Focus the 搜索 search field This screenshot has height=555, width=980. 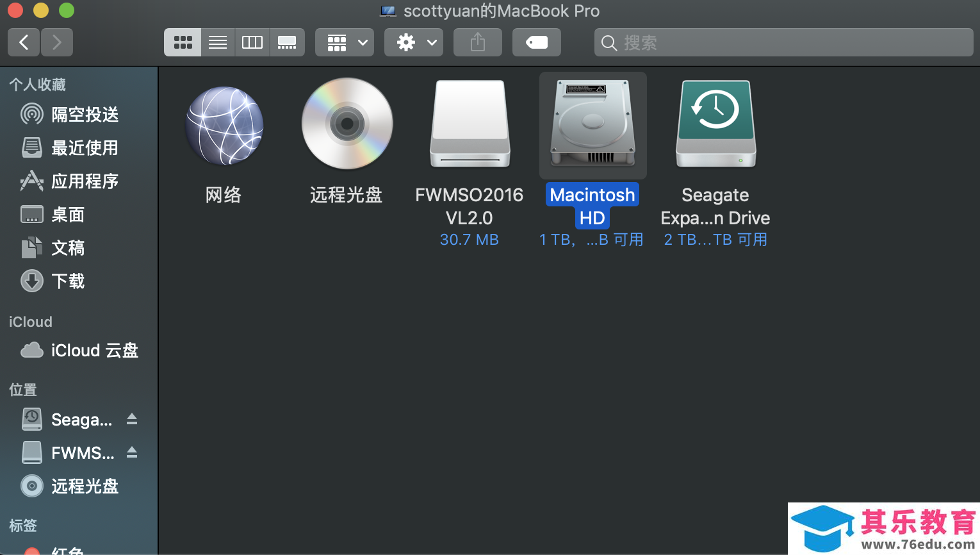pyautogui.click(x=784, y=42)
